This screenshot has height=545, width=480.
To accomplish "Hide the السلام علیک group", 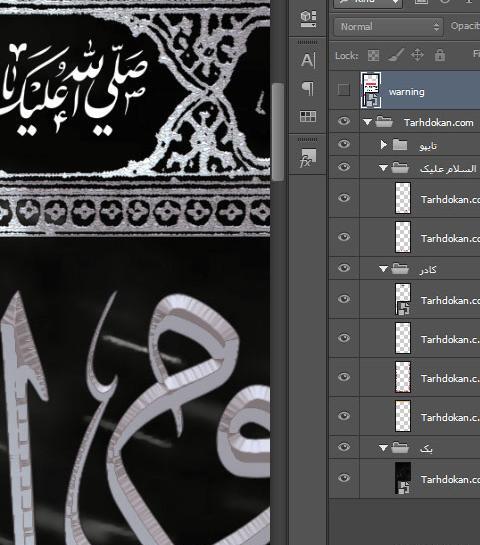I will pos(344,167).
